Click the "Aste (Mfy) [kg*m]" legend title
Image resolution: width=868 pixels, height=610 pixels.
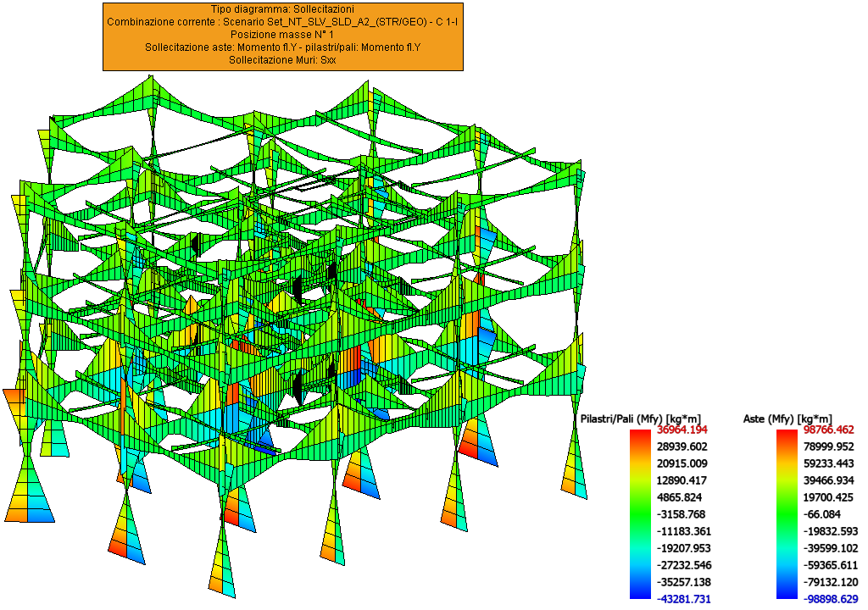[x=787, y=419]
